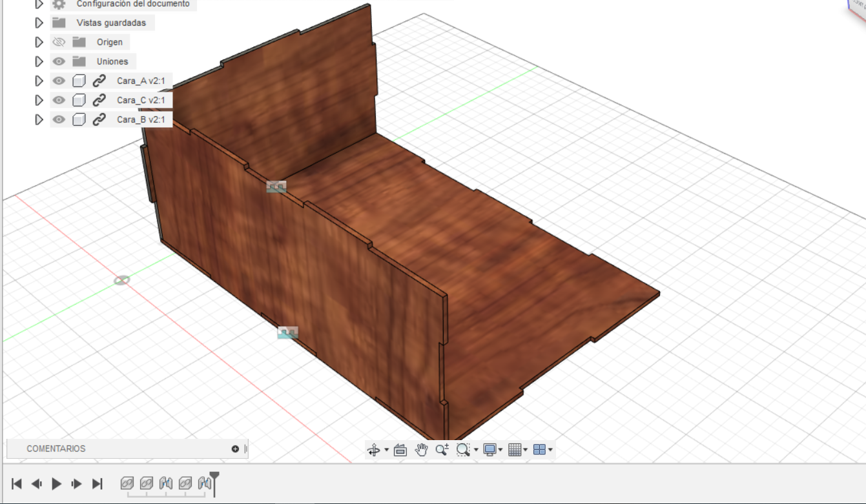Expand the Cara_B v2:1 component
This screenshot has height=504, width=866.
(39, 119)
